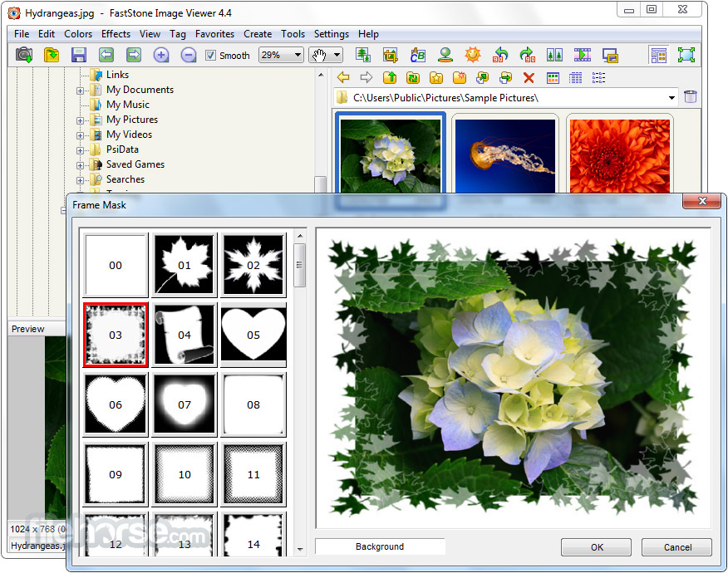
Task: Click the Background color button
Action: pos(380,546)
